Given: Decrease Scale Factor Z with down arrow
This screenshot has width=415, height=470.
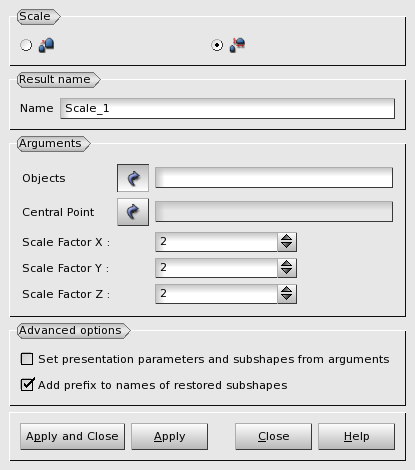Looking at the screenshot, I should point(287,298).
